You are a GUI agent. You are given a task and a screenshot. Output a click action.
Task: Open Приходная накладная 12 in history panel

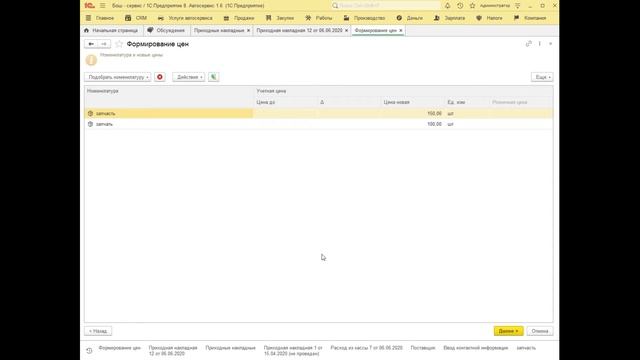[173, 351]
